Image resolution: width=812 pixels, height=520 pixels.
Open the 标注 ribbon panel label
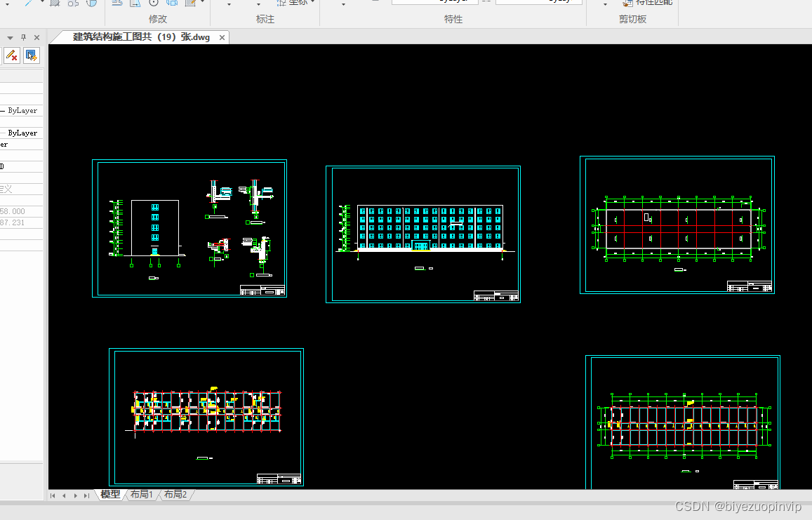265,19
